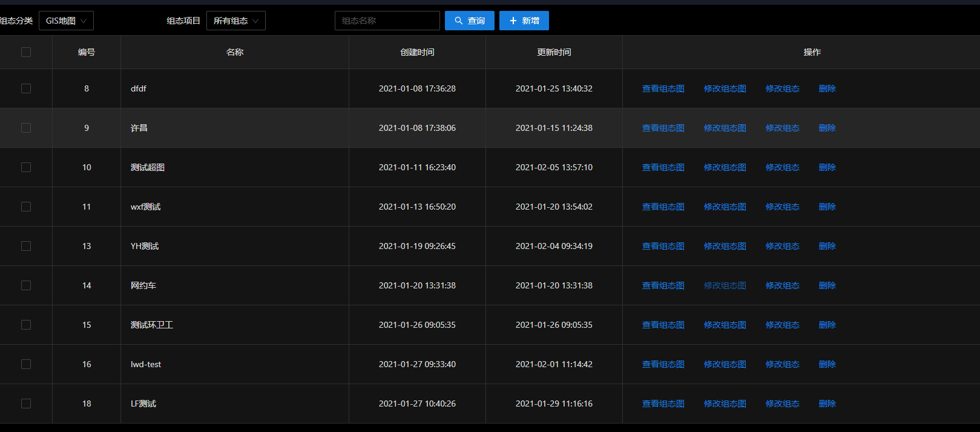Screen dimensions: 980x432
Task: Click the plus icon in 新增 button
Action: (513, 21)
